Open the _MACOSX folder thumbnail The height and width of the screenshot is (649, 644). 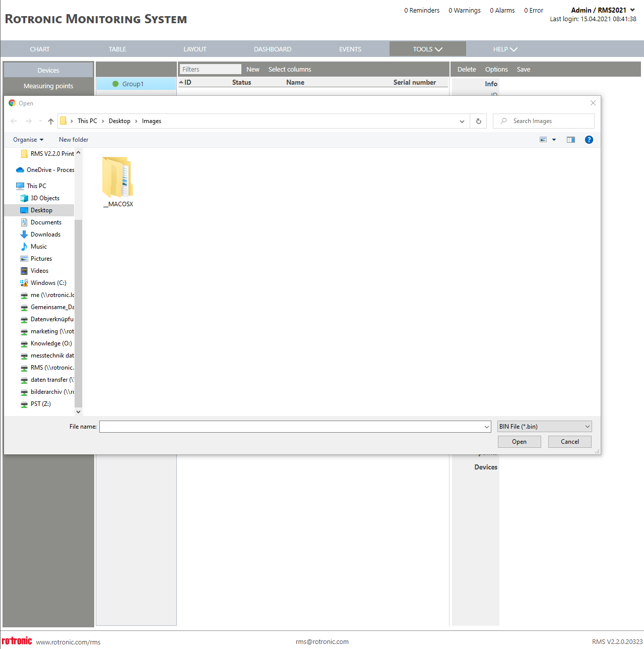pos(118,182)
